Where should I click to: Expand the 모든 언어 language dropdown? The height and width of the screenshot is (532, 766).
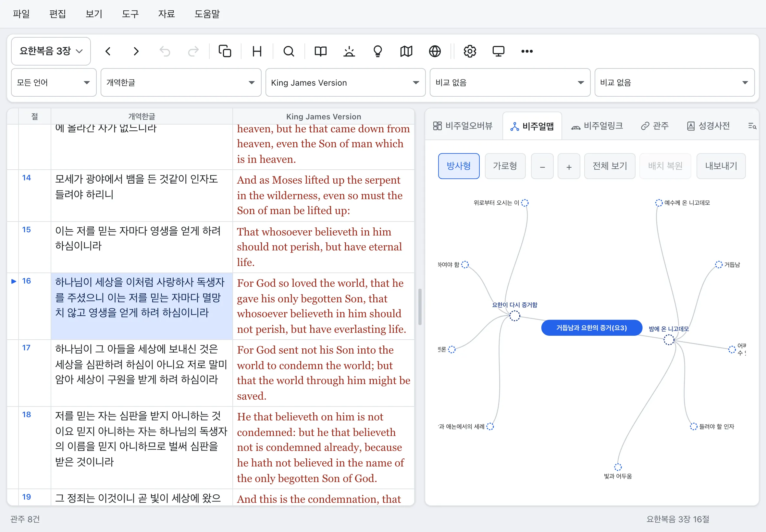coord(54,83)
